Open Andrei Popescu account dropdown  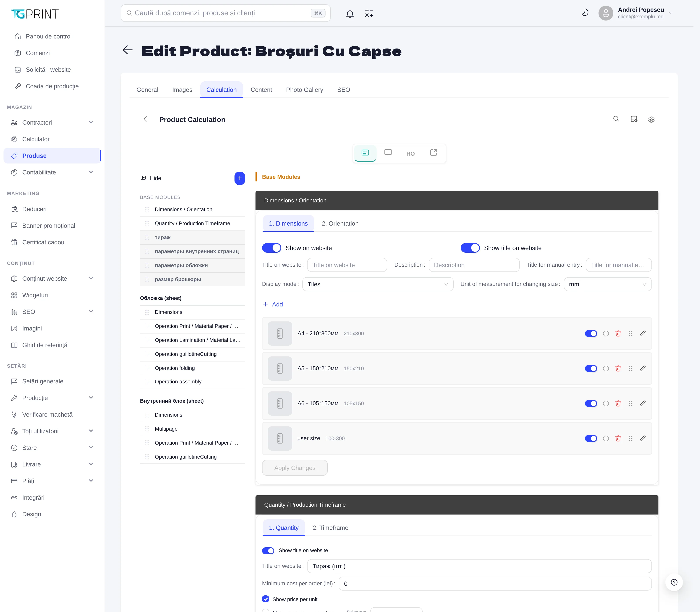(636, 13)
